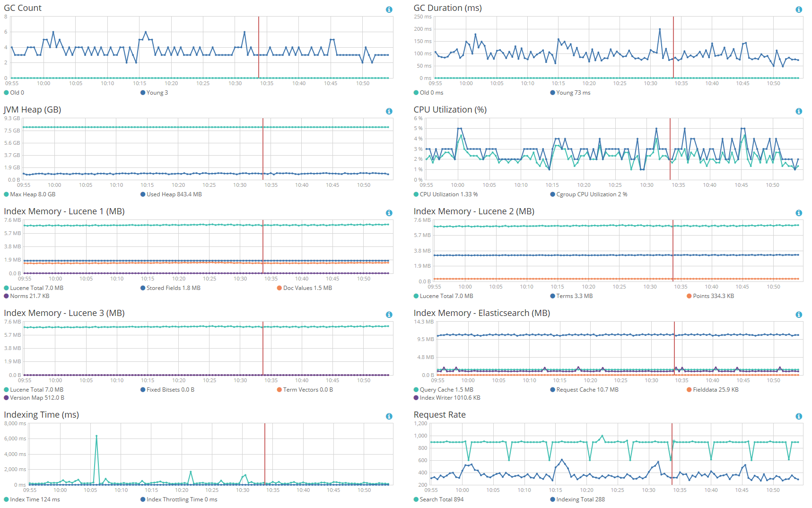Click the red time marker in GC Duration chart
This screenshot has height=508, width=812.
coord(673,47)
